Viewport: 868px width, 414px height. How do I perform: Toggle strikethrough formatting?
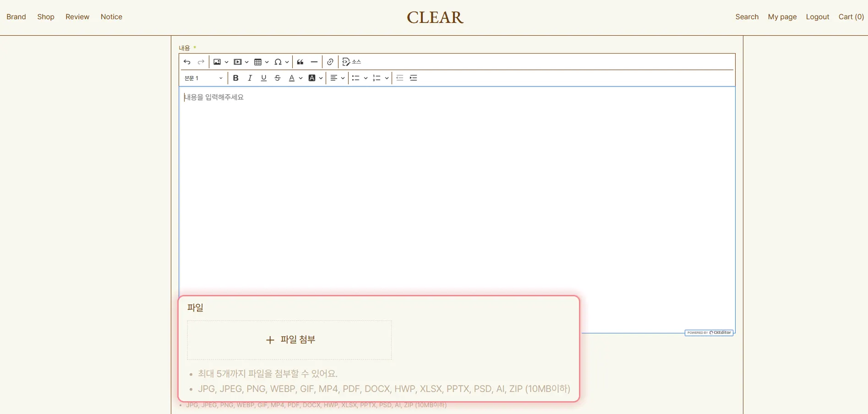277,78
